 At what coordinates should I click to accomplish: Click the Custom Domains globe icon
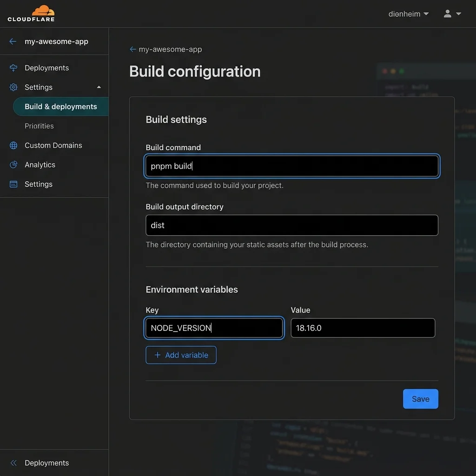tap(13, 145)
